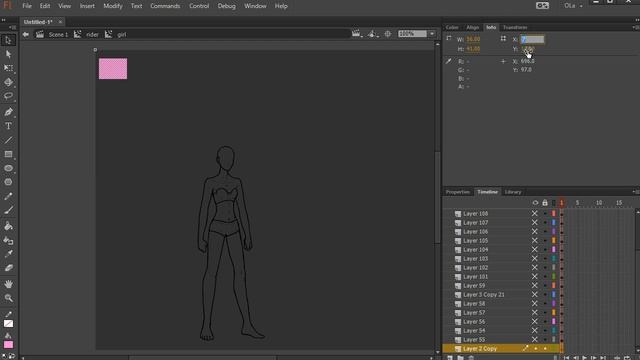Image resolution: width=640 pixels, height=360 pixels.
Task: Switch to the Align tab
Action: tap(473, 27)
